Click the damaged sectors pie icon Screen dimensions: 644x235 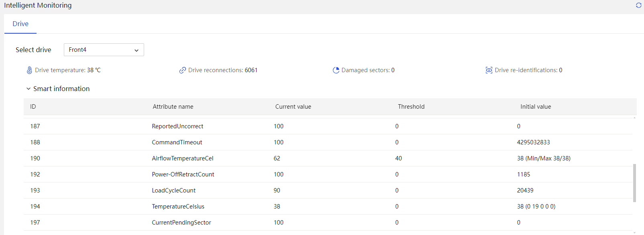pos(336,70)
